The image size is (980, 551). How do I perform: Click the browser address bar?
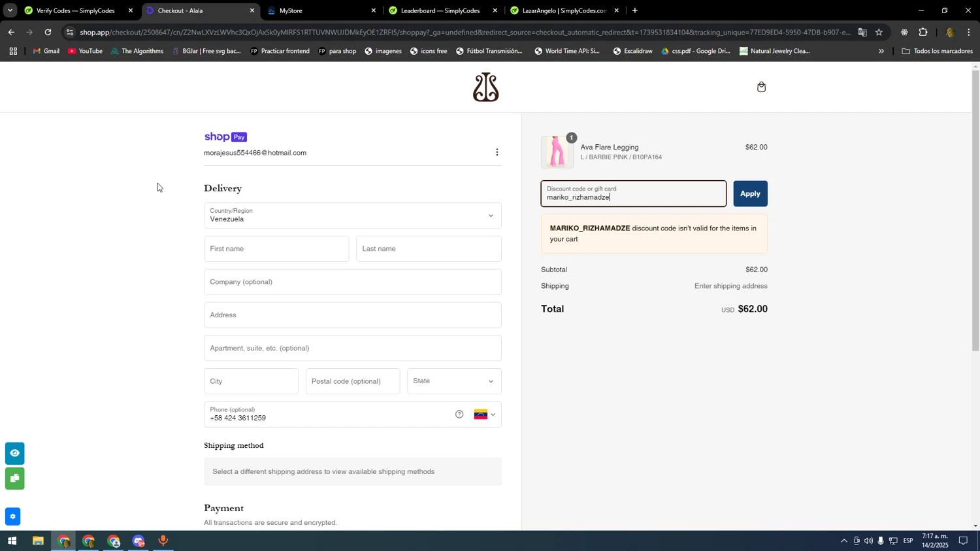464,32
